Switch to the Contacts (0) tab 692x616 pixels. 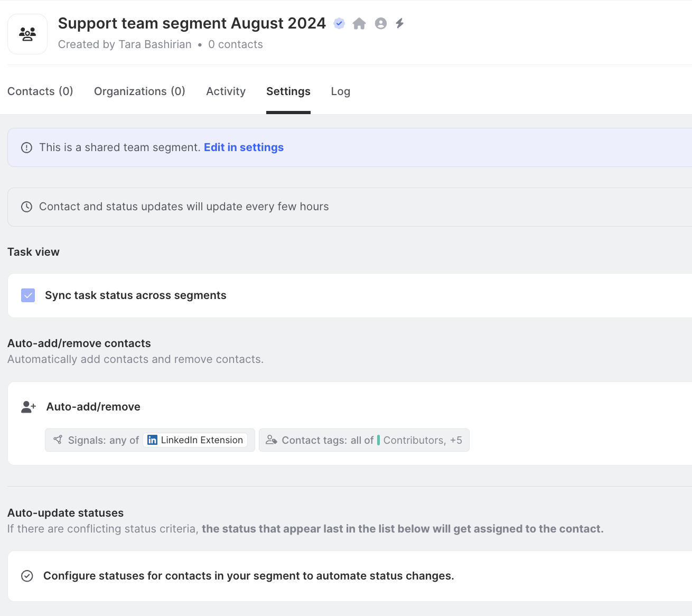(40, 91)
